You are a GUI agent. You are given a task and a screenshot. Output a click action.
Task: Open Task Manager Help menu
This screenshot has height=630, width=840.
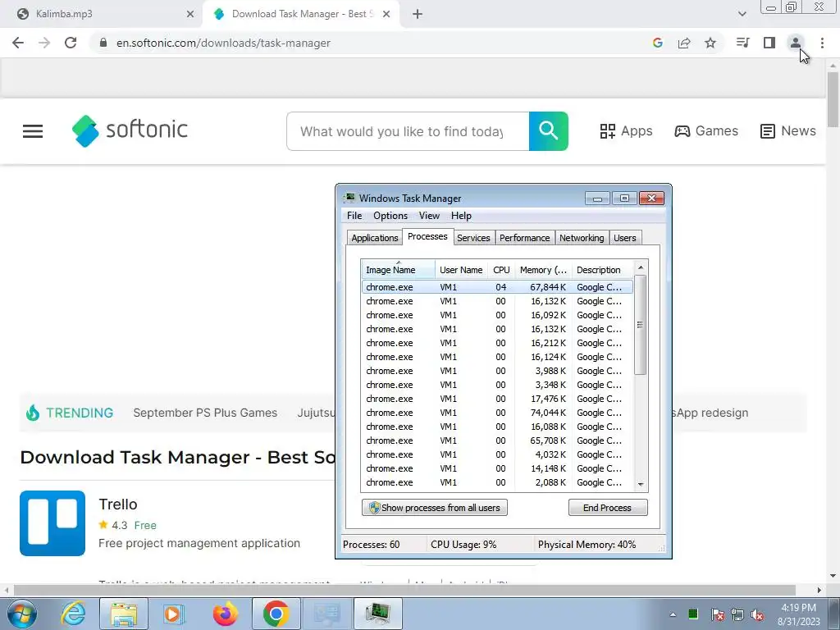pos(461,216)
